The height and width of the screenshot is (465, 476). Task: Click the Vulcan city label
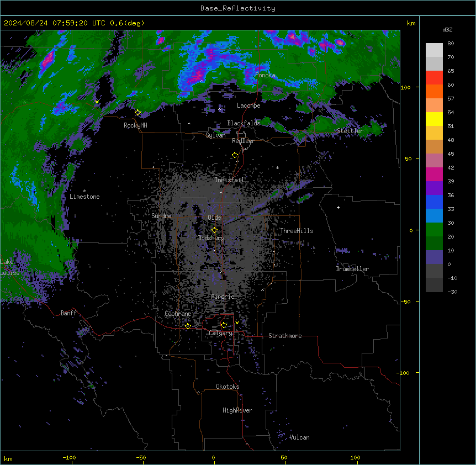pos(299,437)
